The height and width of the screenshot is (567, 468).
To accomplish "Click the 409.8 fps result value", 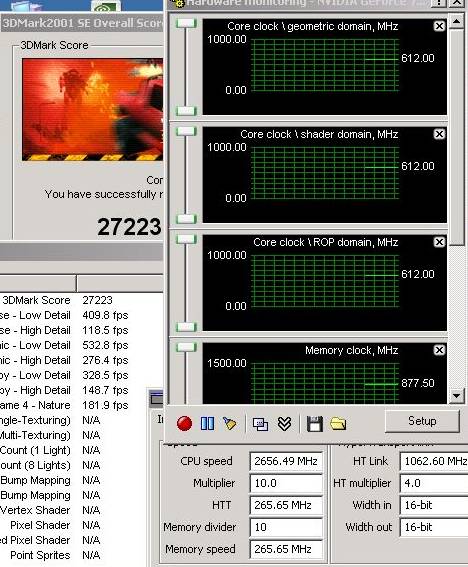I will click(105, 315).
